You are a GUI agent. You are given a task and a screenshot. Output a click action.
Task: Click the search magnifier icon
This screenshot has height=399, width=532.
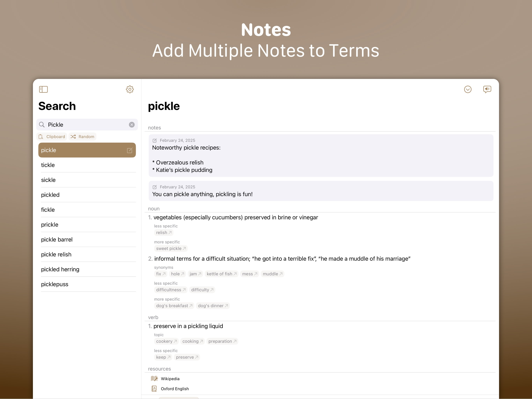[x=42, y=125]
